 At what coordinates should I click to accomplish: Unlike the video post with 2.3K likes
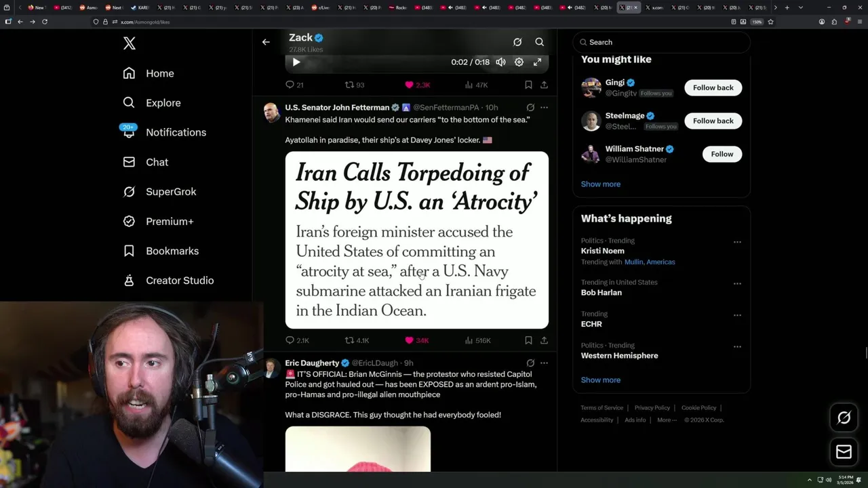(417, 85)
